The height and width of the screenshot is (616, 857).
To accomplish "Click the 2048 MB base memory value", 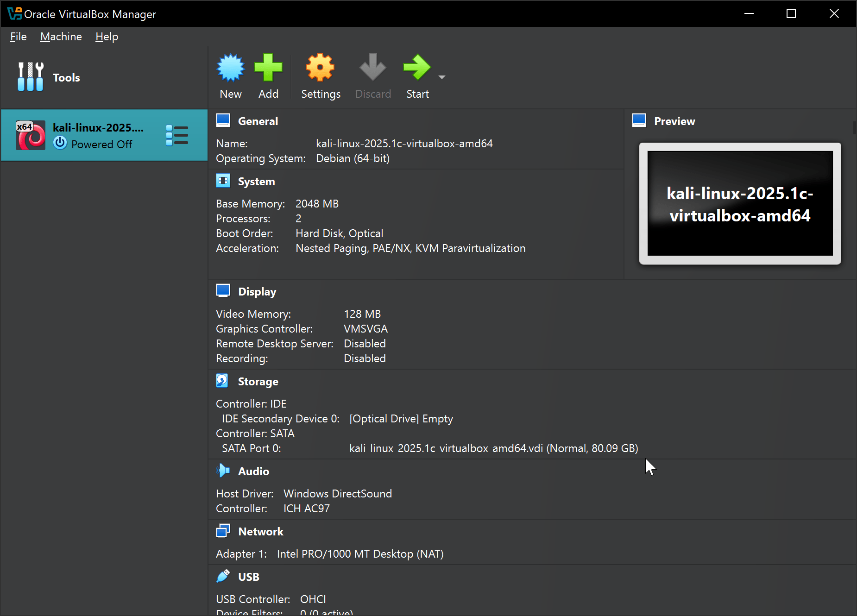I will [x=317, y=204].
